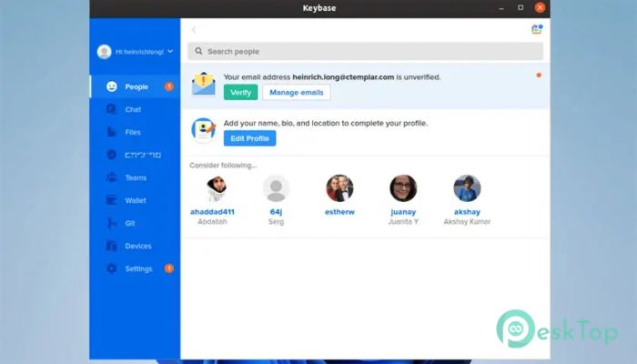Verify the unverified email address

click(240, 92)
